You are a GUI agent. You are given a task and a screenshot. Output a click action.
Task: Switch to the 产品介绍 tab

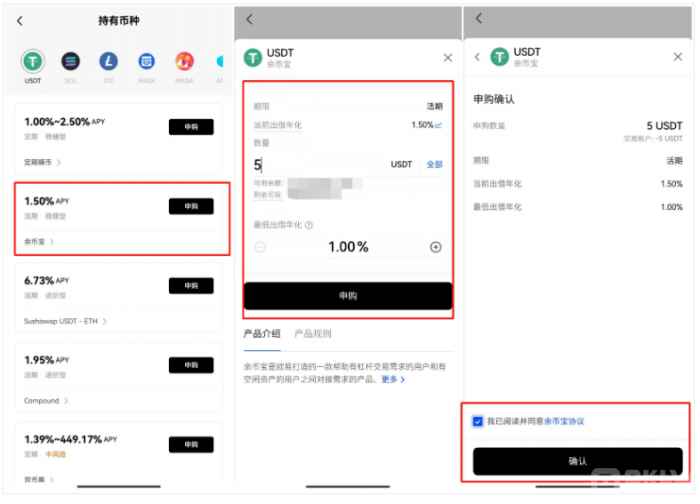click(x=262, y=333)
